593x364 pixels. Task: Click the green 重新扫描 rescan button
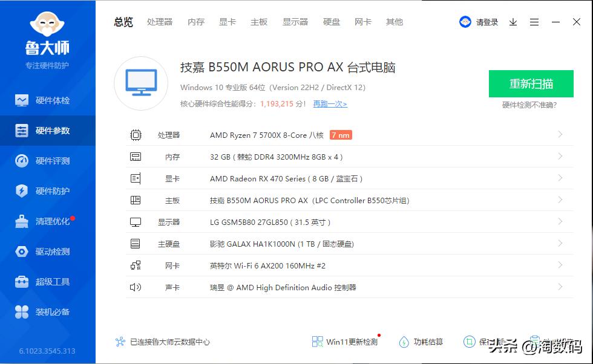(x=531, y=84)
